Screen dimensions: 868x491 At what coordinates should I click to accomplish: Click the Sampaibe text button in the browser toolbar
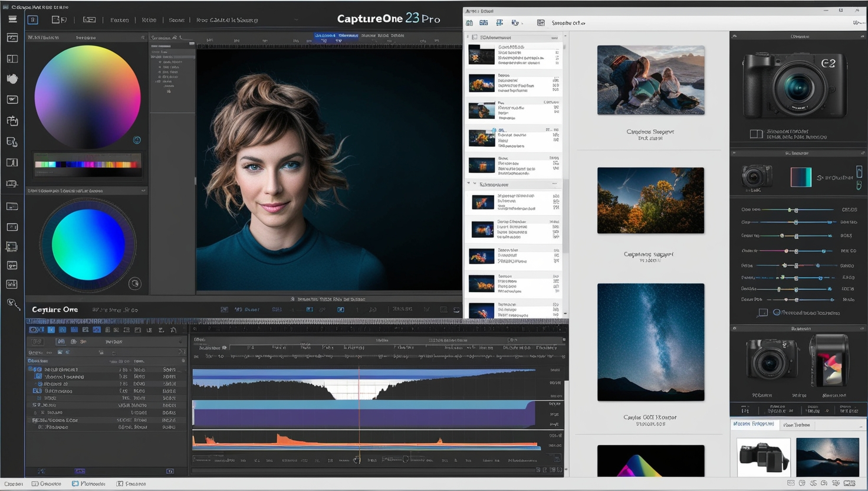(568, 23)
